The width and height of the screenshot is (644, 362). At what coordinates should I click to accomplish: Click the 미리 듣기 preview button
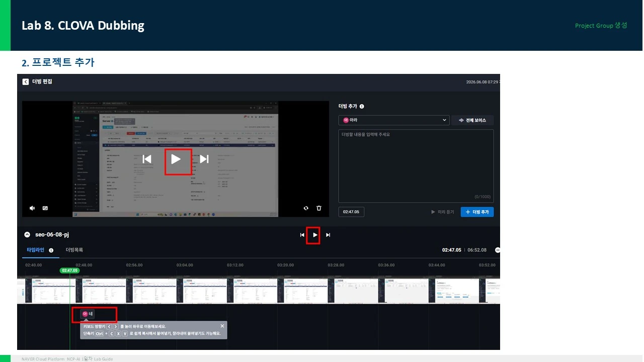[x=443, y=212]
